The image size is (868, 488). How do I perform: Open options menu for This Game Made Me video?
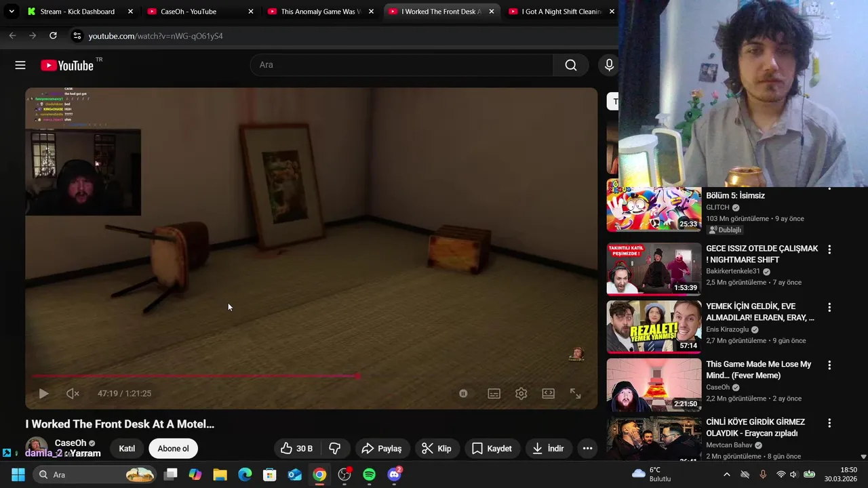829,365
